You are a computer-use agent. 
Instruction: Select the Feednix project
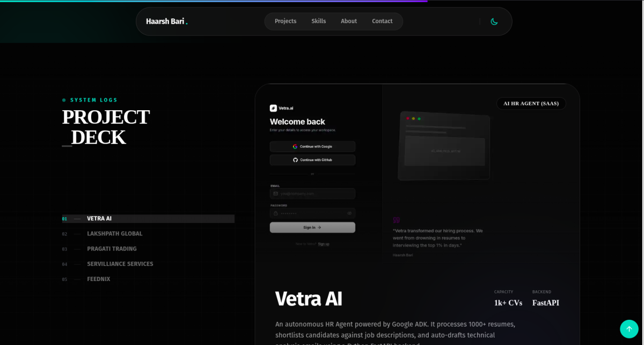pos(98,279)
